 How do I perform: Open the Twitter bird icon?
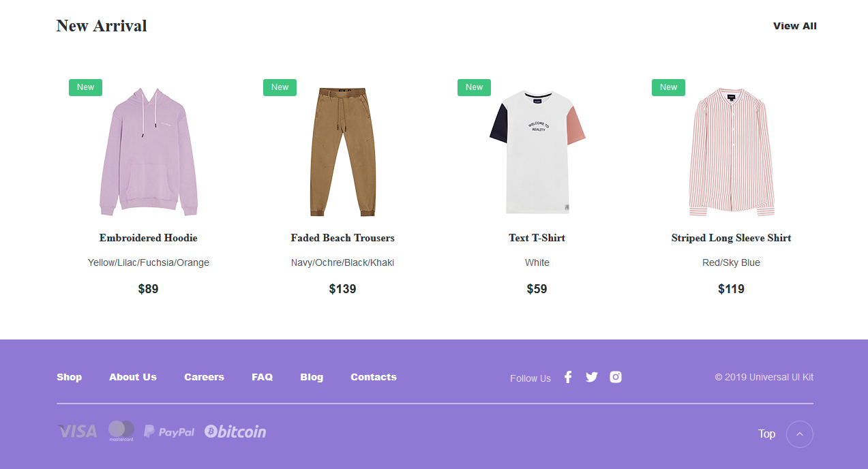(591, 377)
